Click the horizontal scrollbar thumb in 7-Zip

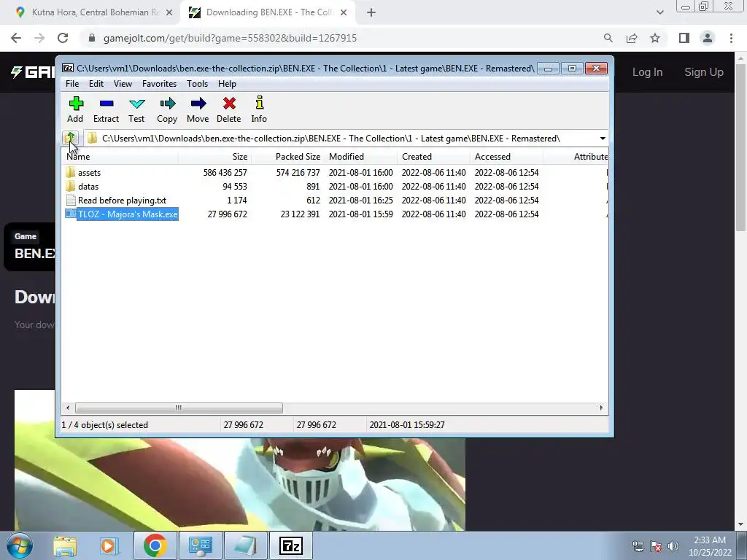[x=179, y=408]
